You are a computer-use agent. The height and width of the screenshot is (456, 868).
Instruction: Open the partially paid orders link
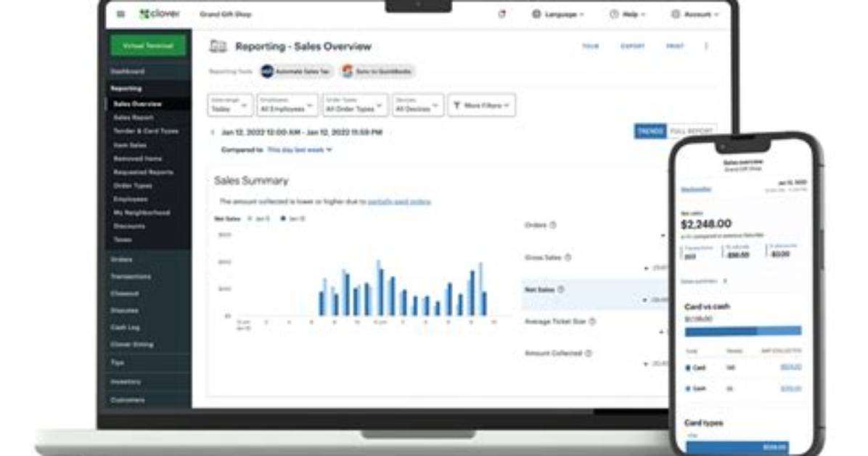399,202
